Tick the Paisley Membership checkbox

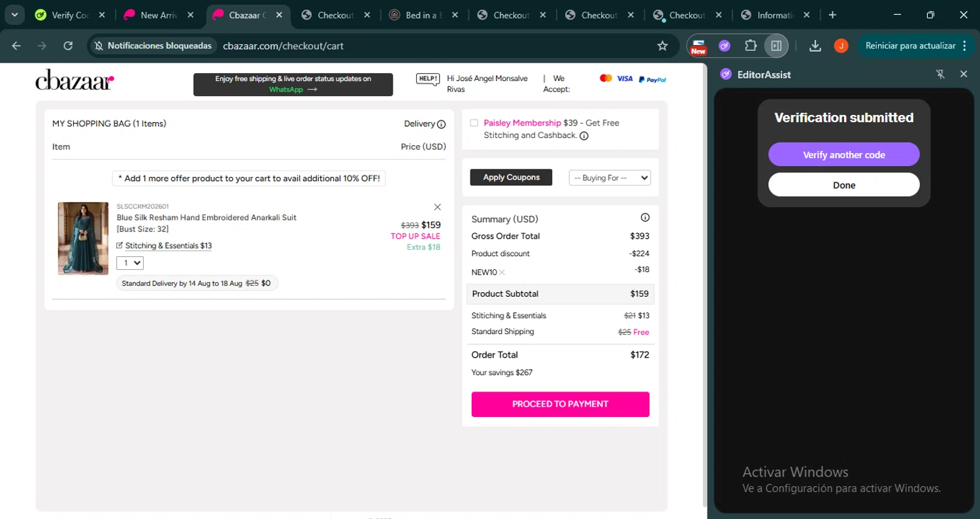tap(474, 123)
